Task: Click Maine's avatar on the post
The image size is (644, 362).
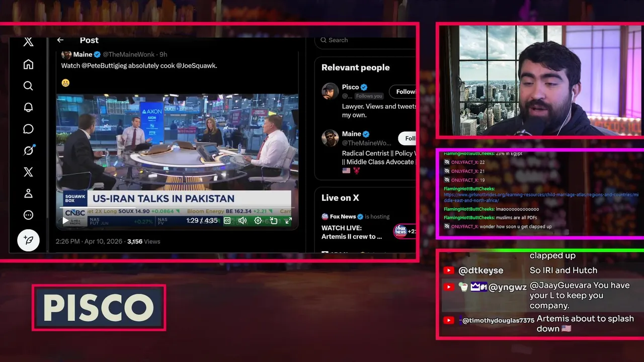Action: click(x=66, y=54)
